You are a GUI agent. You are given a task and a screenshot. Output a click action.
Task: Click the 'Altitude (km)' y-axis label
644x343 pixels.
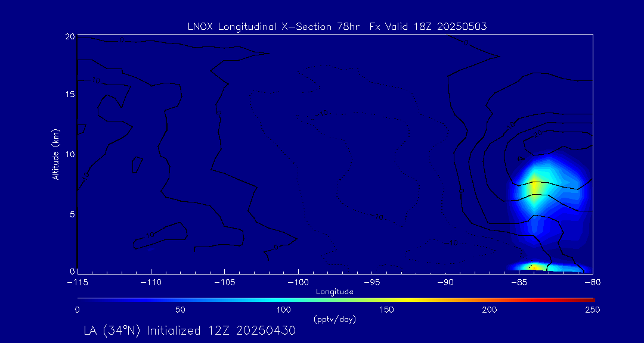pos(56,154)
